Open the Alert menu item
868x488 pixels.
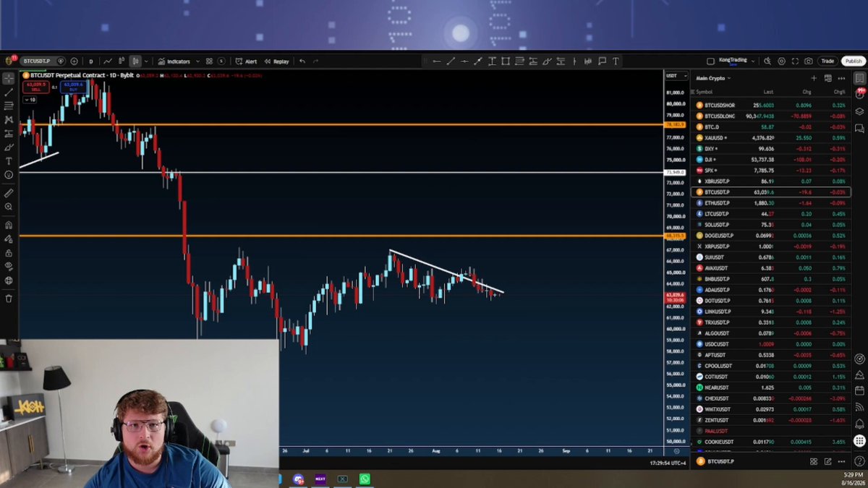(246, 61)
